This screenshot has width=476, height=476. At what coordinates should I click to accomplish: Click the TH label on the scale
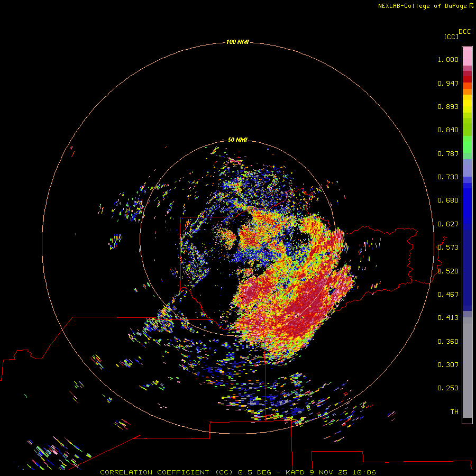click(454, 412)
